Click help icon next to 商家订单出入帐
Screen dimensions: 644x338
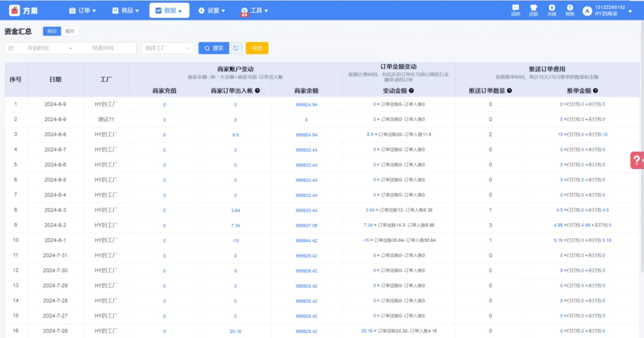click(258, 91)
